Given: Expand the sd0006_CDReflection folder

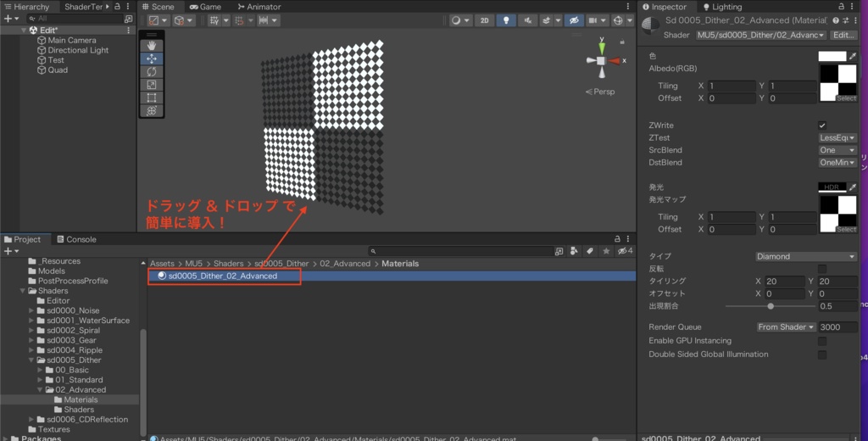Looking at the screenshot, I should pos(31,420).
